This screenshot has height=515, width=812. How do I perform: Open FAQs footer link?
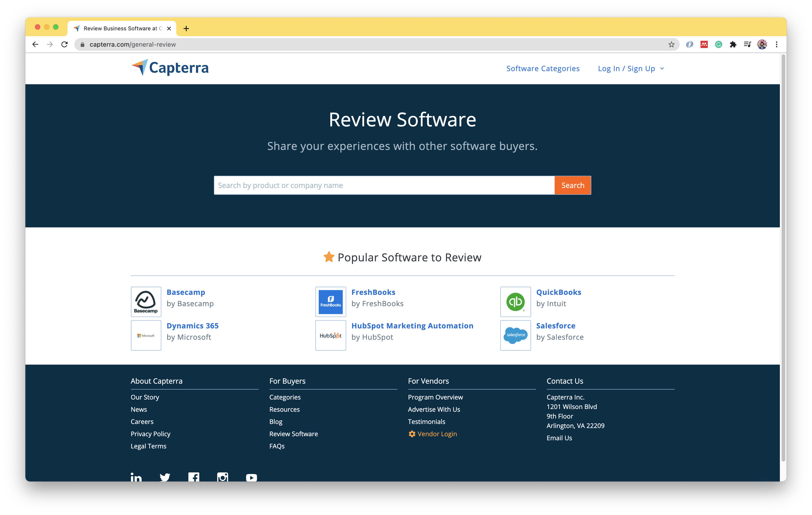277,446
